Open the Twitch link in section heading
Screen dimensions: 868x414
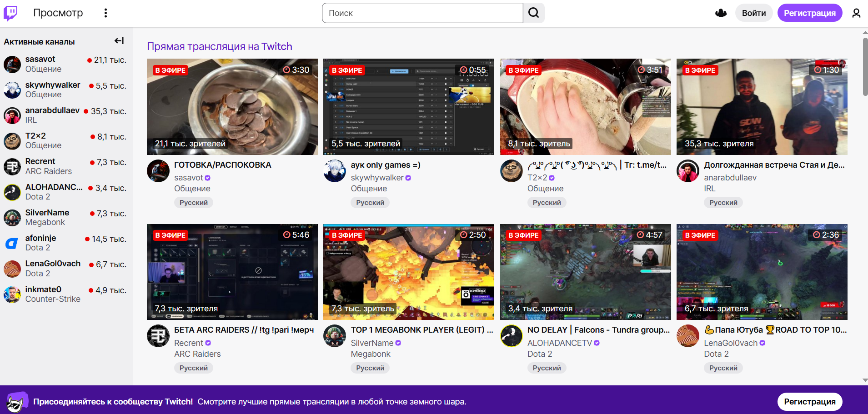(276, 46)
